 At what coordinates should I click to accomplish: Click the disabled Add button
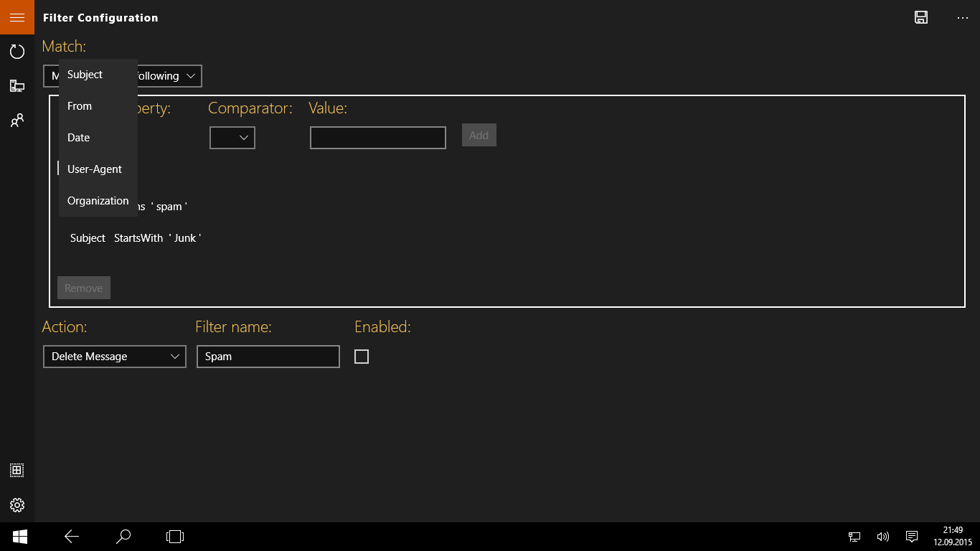(x=479, y=134)
